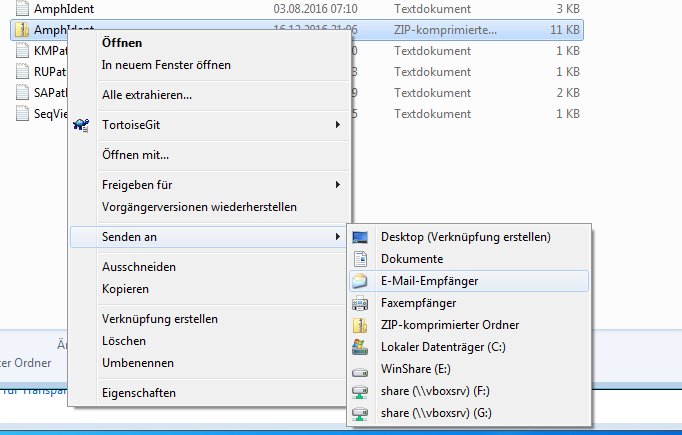The width and height of the screenshot is (682, 435).
Task: Select Eigenschaften in the context menu
Action: tap(139, 393)
